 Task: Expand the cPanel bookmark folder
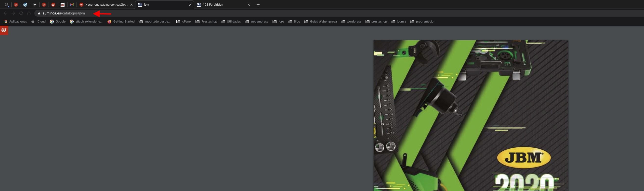pos(184,22)
